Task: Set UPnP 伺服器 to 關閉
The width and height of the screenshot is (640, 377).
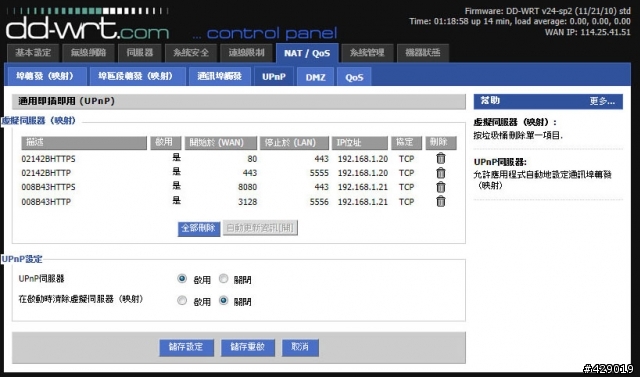Action: point(223,279)
